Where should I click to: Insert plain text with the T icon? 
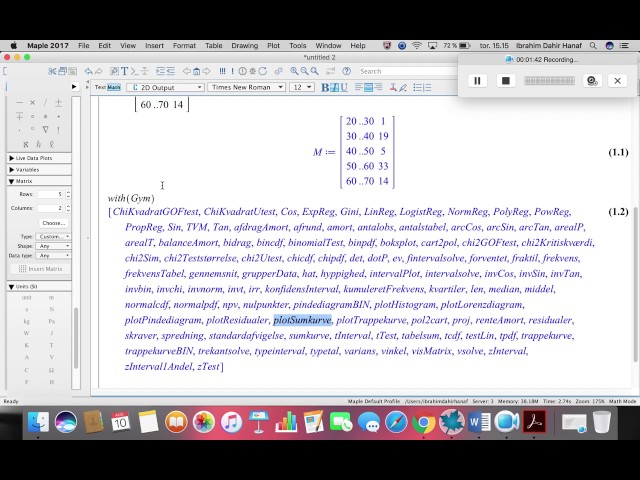click(x=124, y=71)
